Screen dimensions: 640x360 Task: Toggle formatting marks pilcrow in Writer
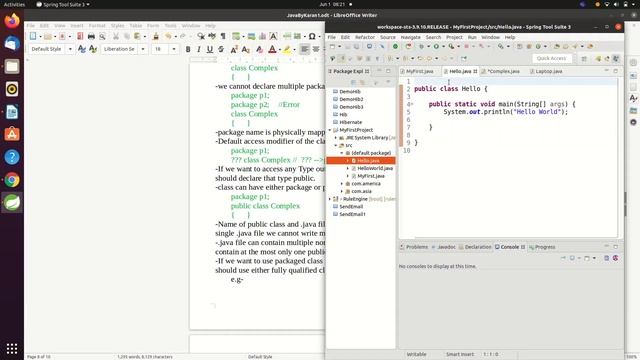tap(223, 36)
